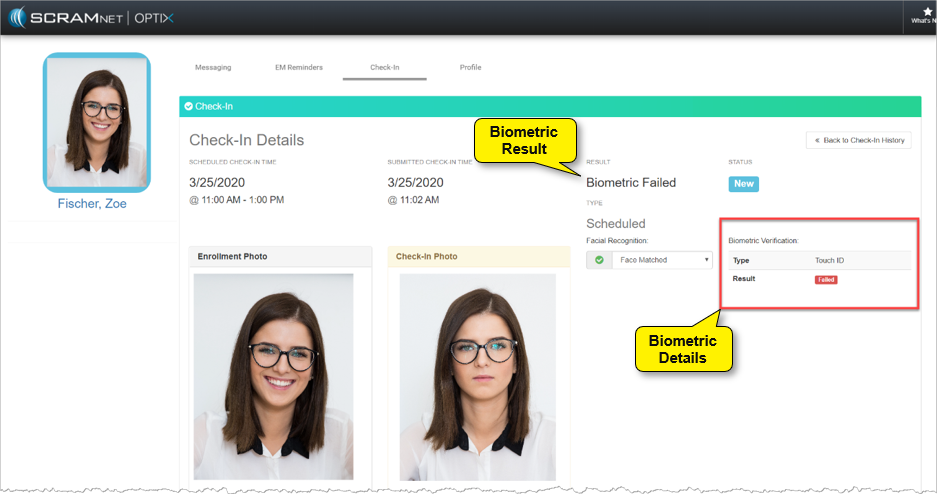Click the red Failed result badge
The width and height of the screenshot is (937, 494).
point(825,280)
